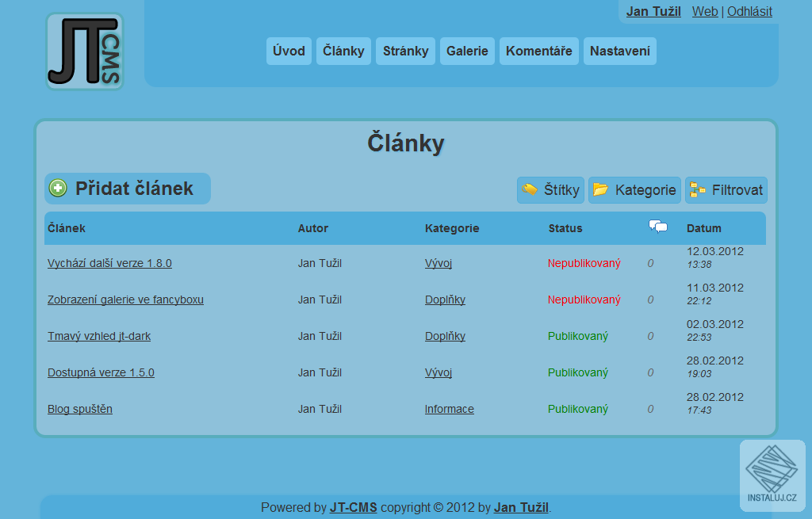The width and height of the screenshot is (812, 519).
Task: Click comment count 0 in Blog spuštěn row
Action: click(x=650, y=409)
